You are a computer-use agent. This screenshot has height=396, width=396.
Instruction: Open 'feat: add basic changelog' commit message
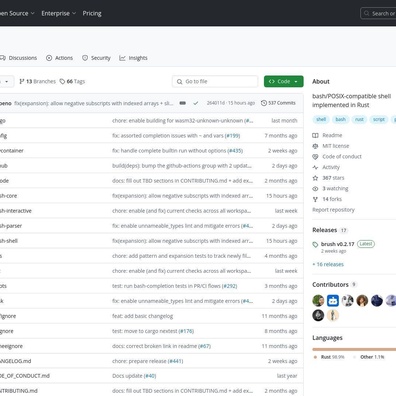(142, 316)
